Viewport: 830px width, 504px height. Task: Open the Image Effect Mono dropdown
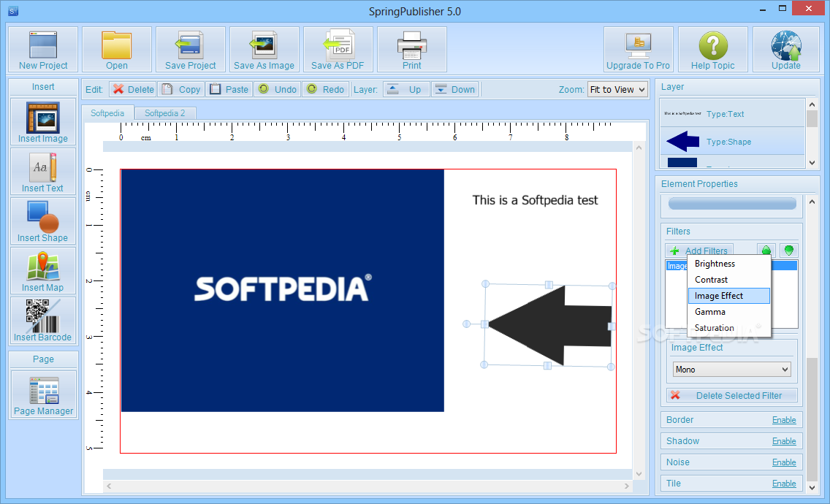[x=731, y=370]
